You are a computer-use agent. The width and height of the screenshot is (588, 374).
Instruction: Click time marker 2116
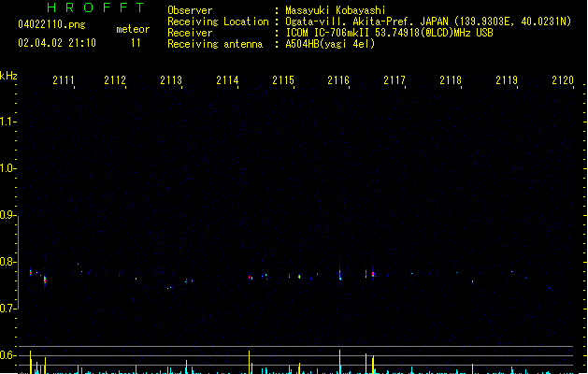(x=338, y=80)
